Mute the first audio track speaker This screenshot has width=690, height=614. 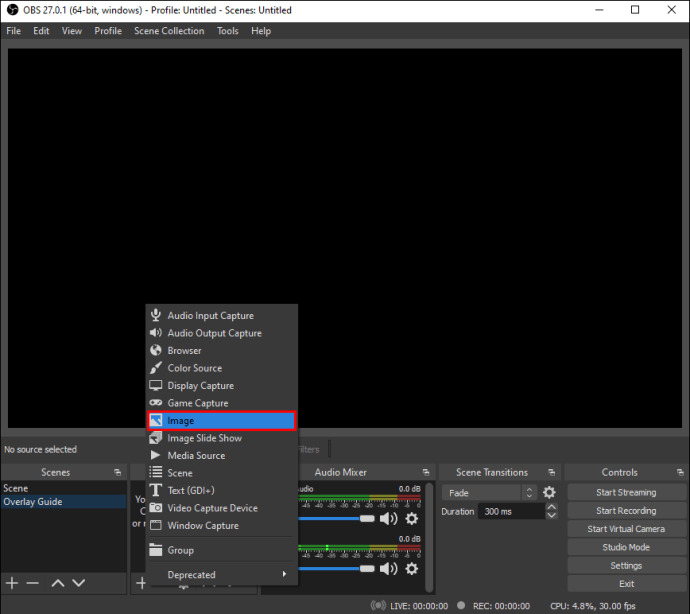389,518
